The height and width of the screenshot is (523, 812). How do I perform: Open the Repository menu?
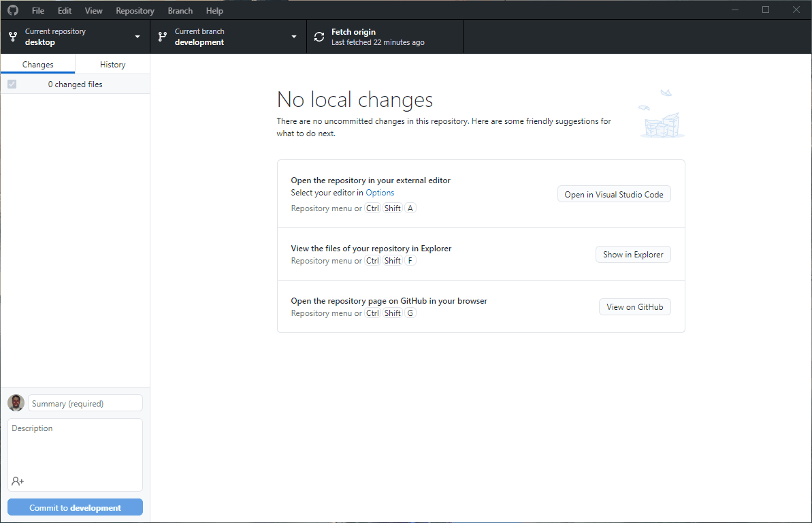[x=135, y=10]
